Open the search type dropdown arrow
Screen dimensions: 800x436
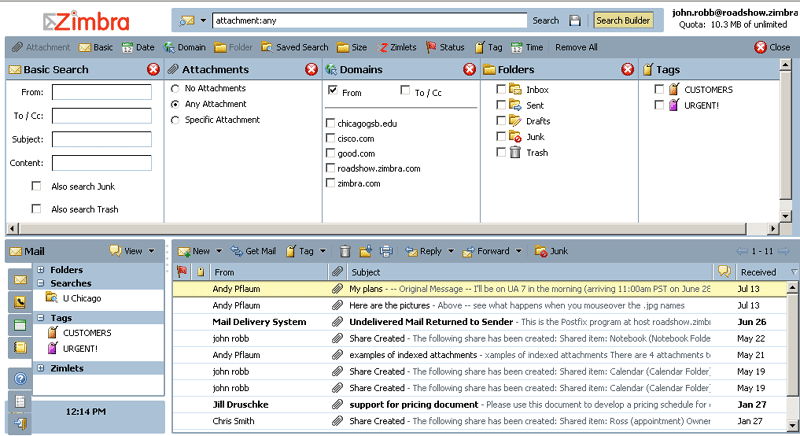coord(203,21)
